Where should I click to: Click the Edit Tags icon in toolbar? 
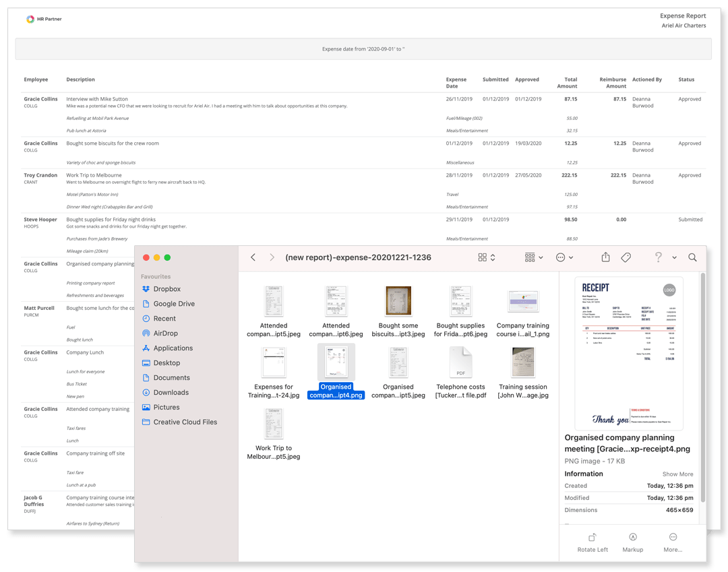[626, 257]
